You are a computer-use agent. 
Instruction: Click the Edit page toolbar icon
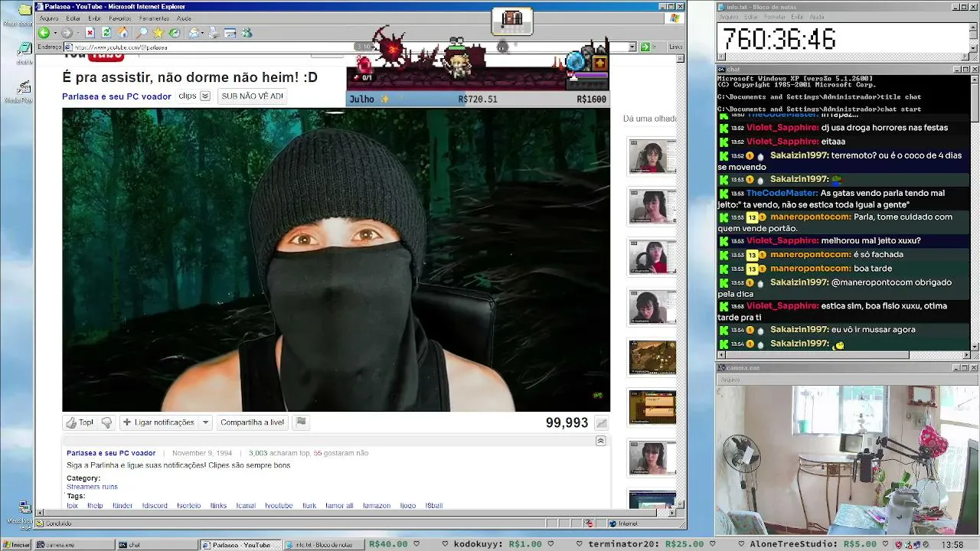[x=230, y=33]
